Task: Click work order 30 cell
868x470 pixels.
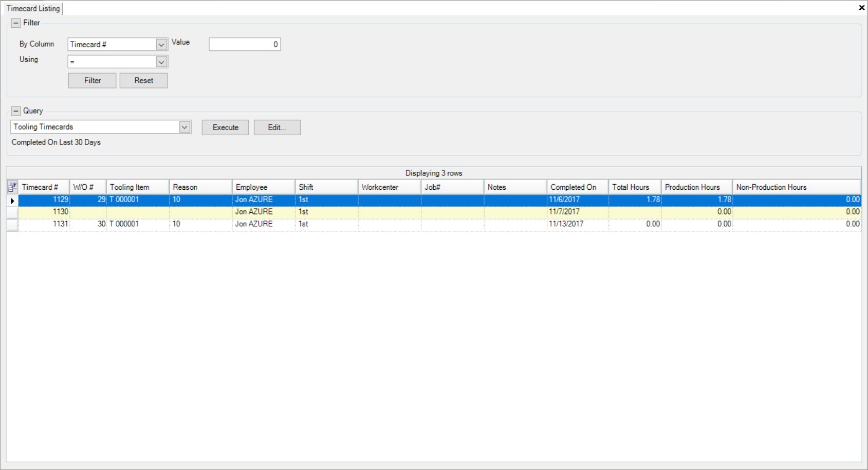Action: coord(88,224)
